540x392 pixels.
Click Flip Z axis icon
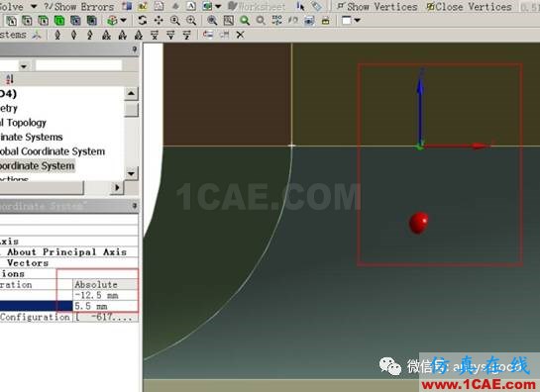pyautogui.click(x=186, y=35)
